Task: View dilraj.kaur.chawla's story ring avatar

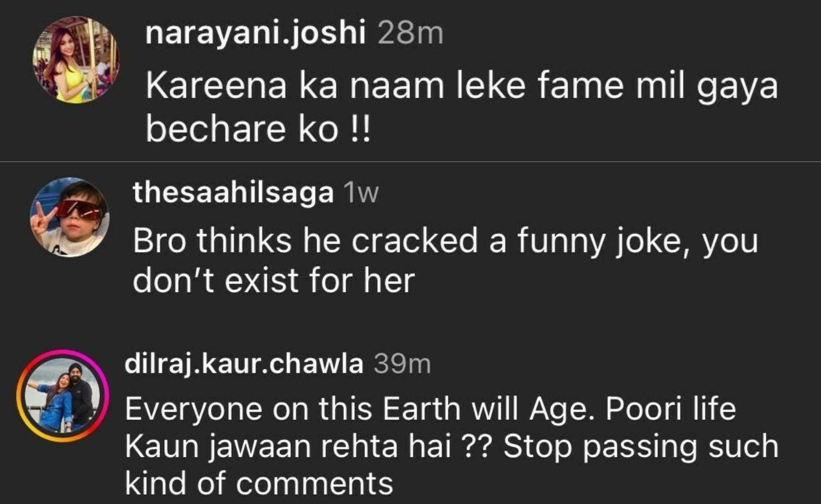Action: coord(63,395)
